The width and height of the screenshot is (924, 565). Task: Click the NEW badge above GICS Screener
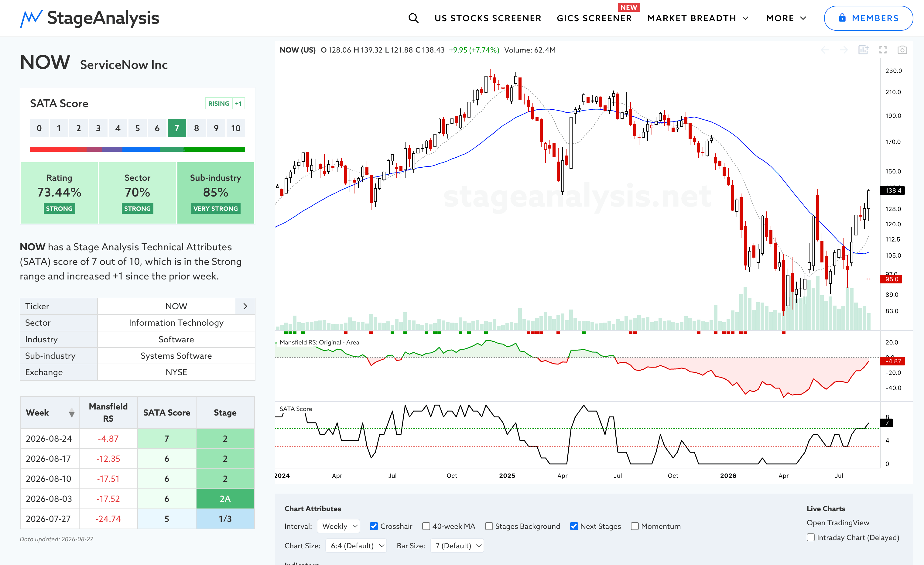click(x=628, y=7)
